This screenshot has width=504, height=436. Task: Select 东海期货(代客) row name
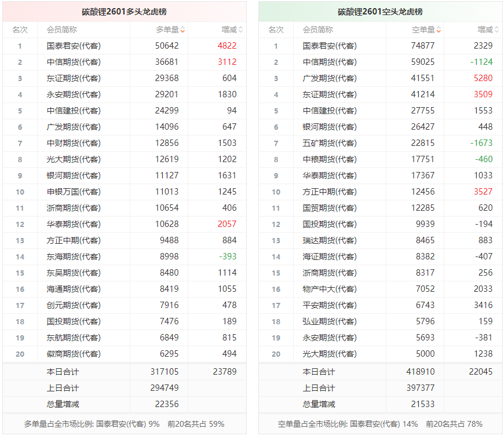pos(74,257)
